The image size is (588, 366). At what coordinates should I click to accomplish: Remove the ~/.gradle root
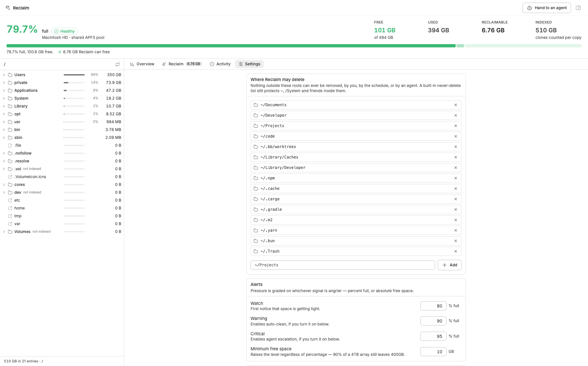[x=456, y=209]
